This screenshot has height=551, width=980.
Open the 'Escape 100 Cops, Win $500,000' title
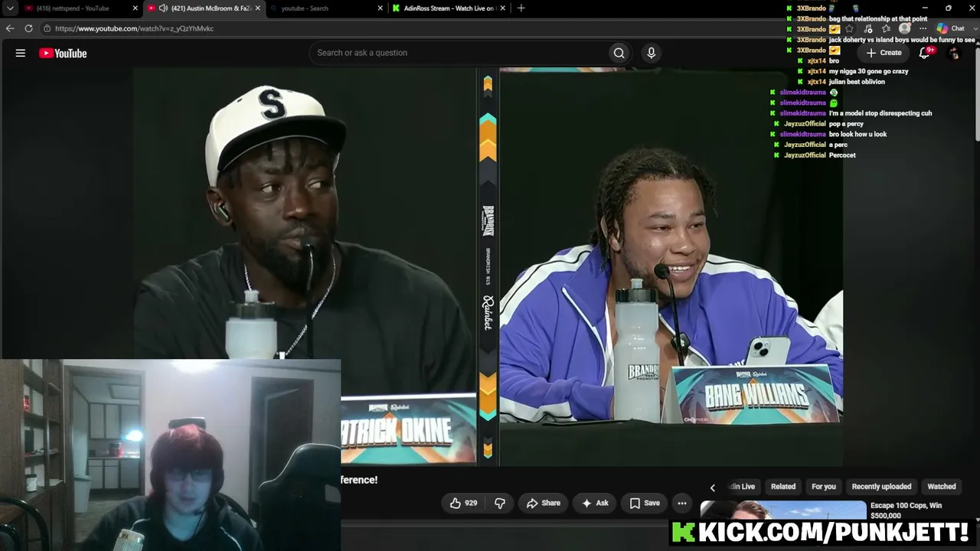906,510
